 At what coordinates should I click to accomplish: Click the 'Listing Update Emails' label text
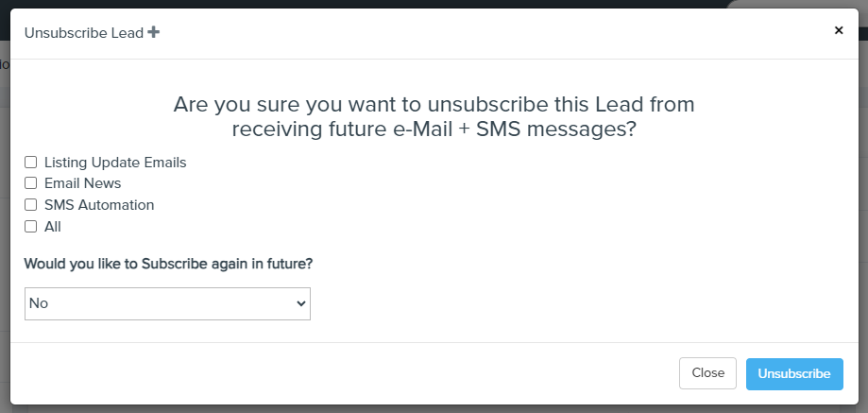(x=115, y=163)
